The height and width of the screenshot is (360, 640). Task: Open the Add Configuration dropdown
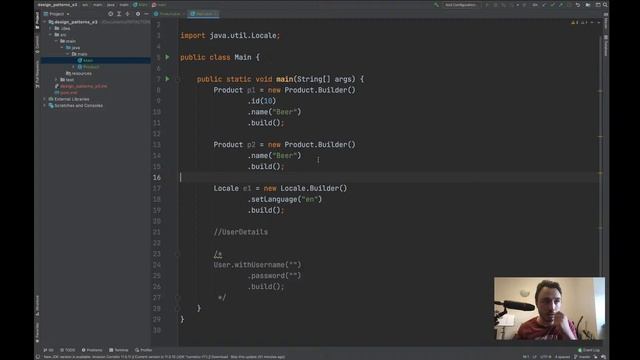[x=460, y=5]
